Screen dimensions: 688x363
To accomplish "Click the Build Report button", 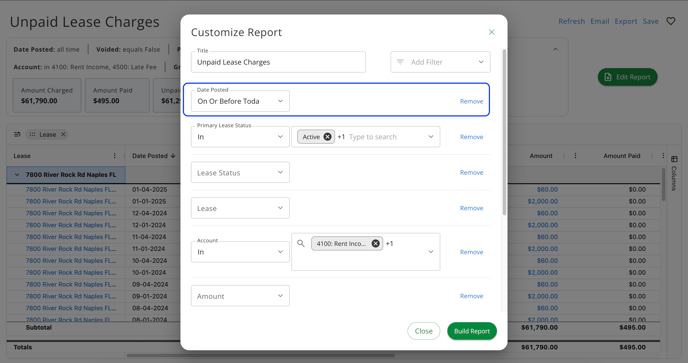I will pos(472,331).
